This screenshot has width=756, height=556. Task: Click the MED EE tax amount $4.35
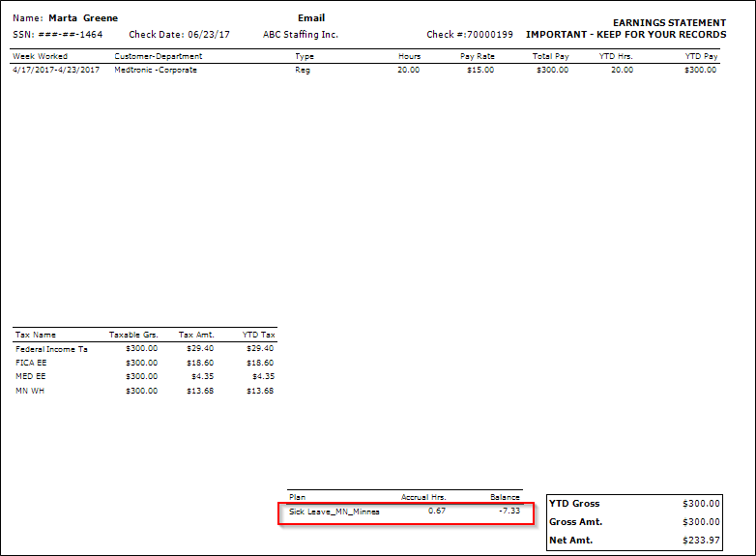tap(202, 376)
